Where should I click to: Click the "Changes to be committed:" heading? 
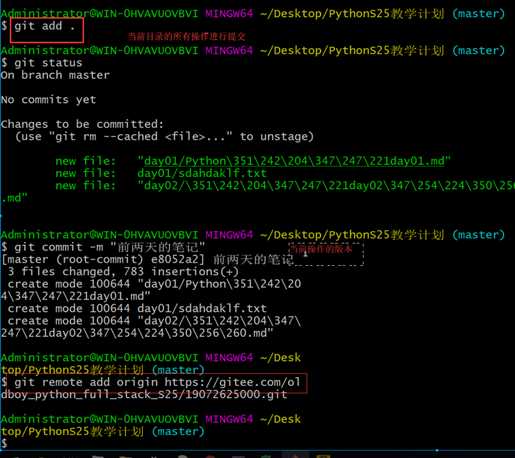pos(82,124)
